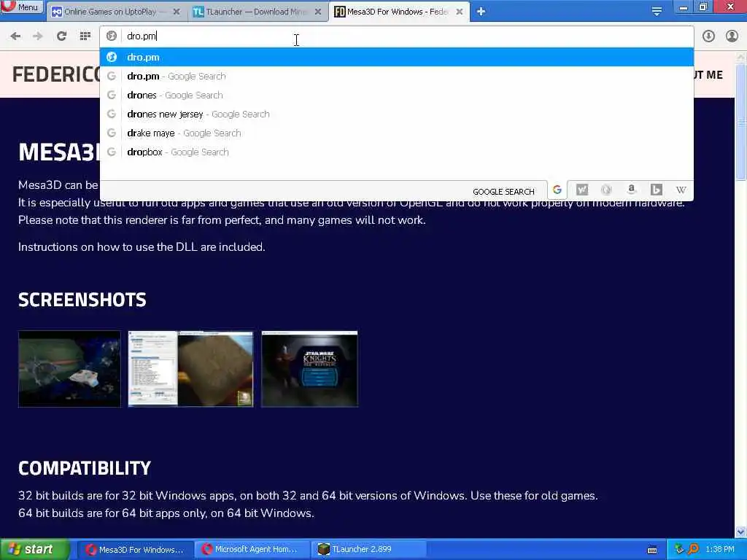
Task: Open the downloads icon in toolbar
Action: click(708, 36)
